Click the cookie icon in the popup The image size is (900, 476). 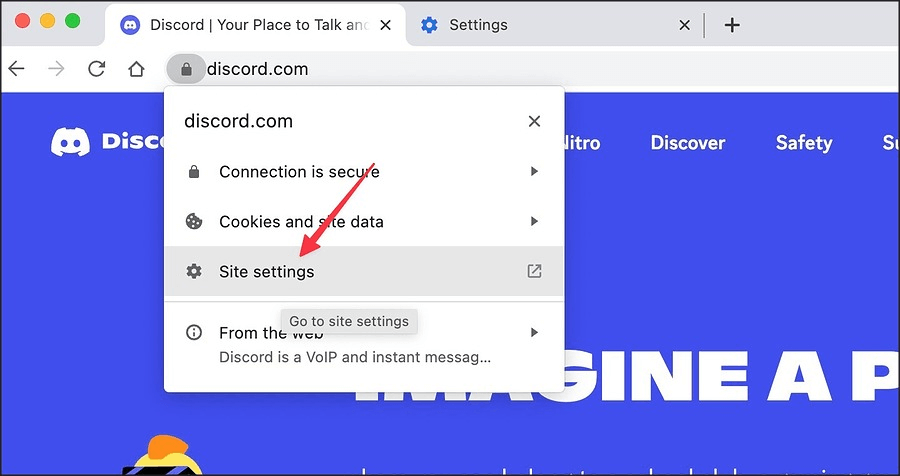(x=194, y=221)
